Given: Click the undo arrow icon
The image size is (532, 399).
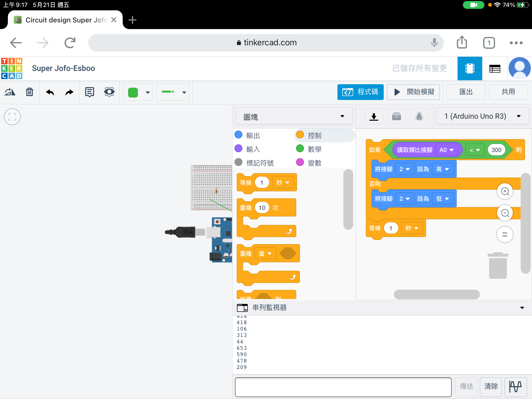Looking at the screenshot, I should point(50,92).
